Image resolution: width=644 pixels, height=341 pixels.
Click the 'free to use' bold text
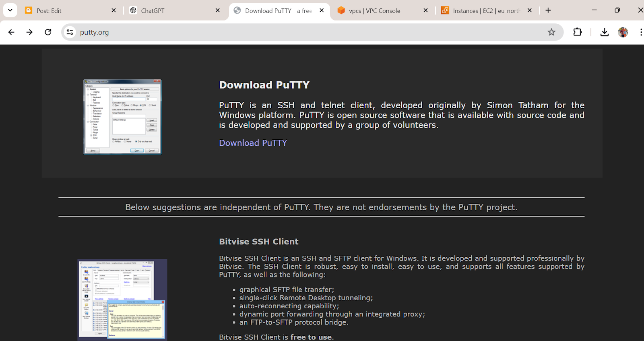(x=311, y=337)
